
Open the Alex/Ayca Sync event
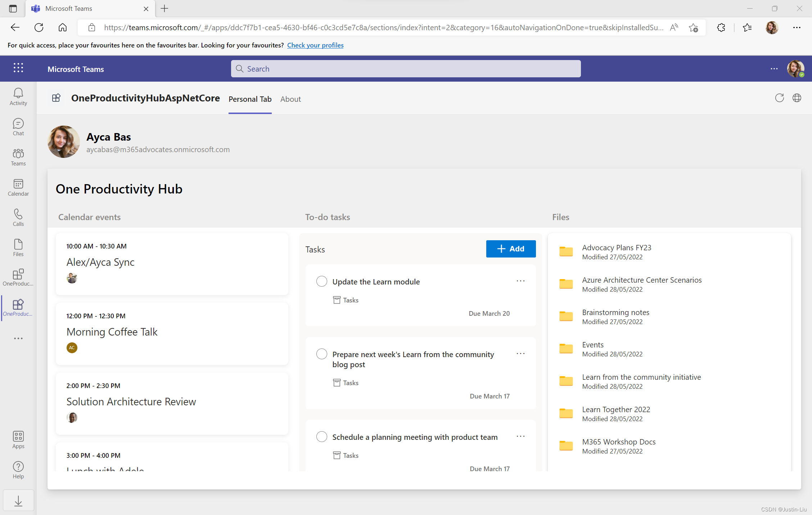(172, 264)
